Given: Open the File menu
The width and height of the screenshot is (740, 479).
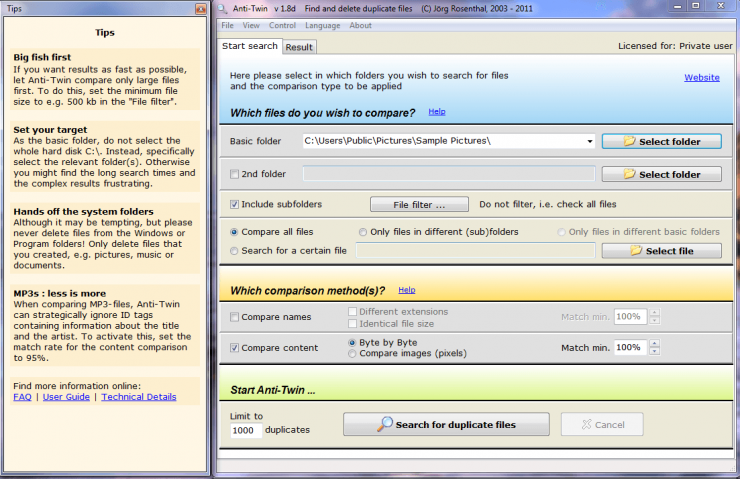Looking at the screenshot, I should [227, 25].
